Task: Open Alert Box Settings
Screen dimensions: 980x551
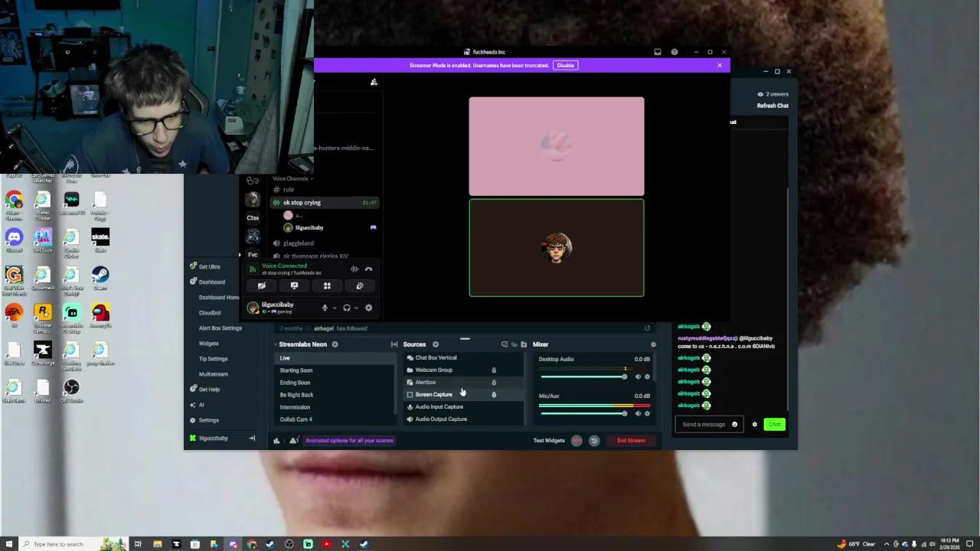Action: coord(220,328)
